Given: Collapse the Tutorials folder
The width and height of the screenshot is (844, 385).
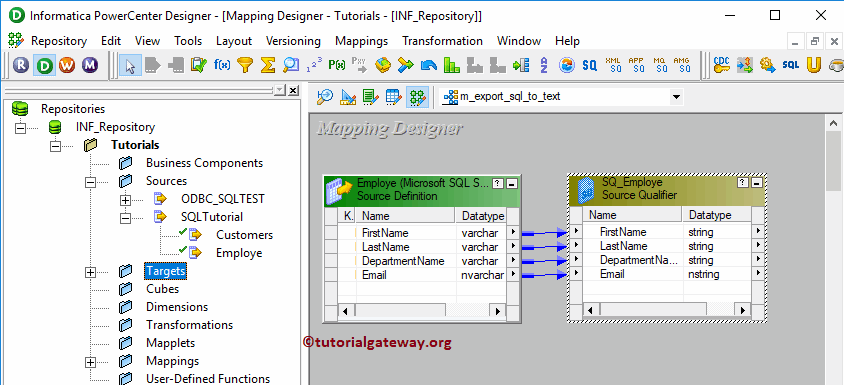Looking at the screenshot, I should pos(55,146).
